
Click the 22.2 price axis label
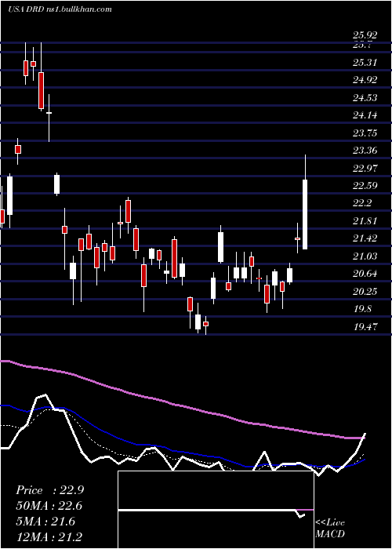[x=362, y=203]
